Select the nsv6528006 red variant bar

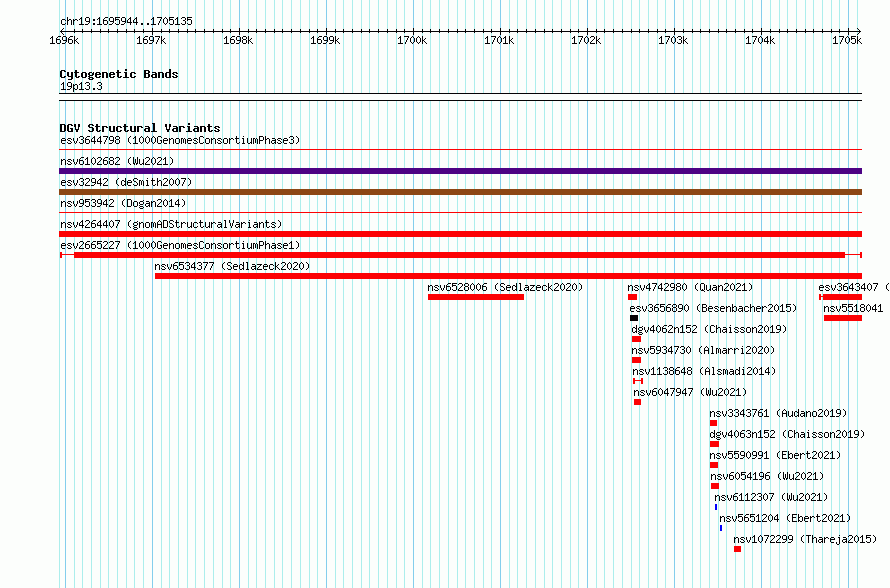(476, 297)
